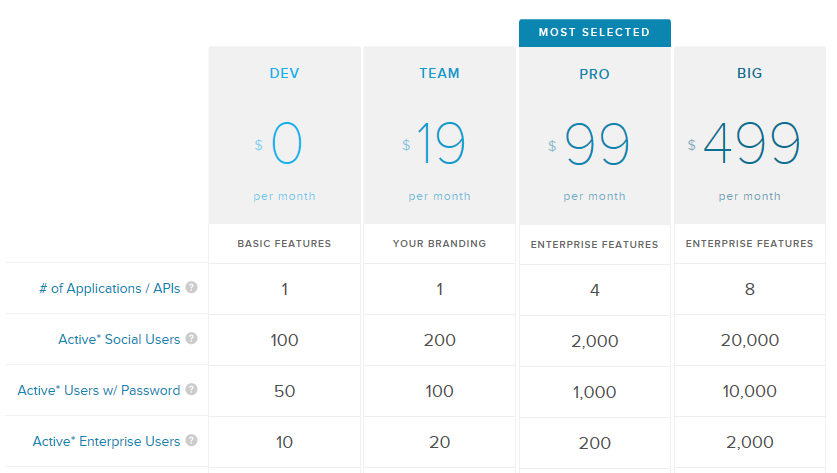This screenshot has height=473, width=837.
Task: Select the Active Enterprise Users label
Action: [x=106, y=441]
